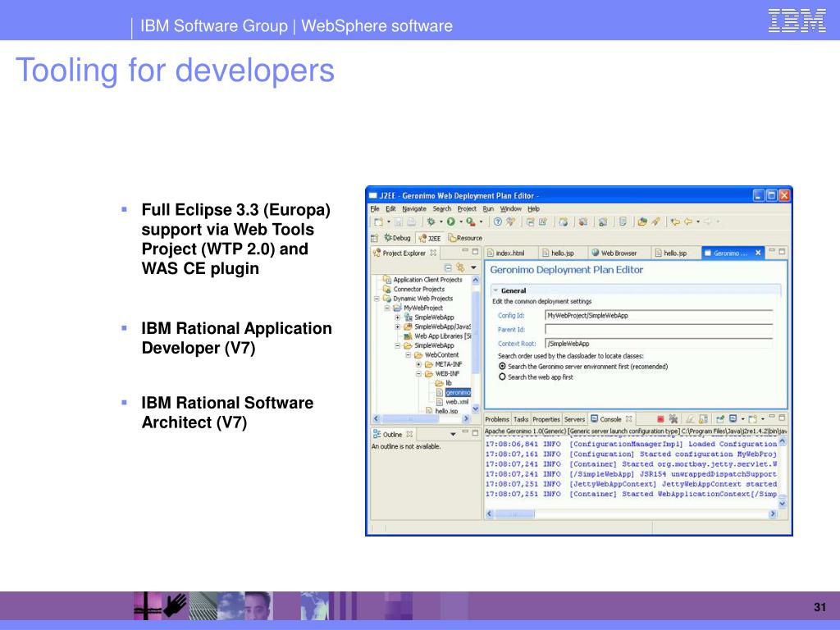The height and width of the screenshot is (630, 840).
Task: Select Application Client Projects in tree
Action: point(427,280)
